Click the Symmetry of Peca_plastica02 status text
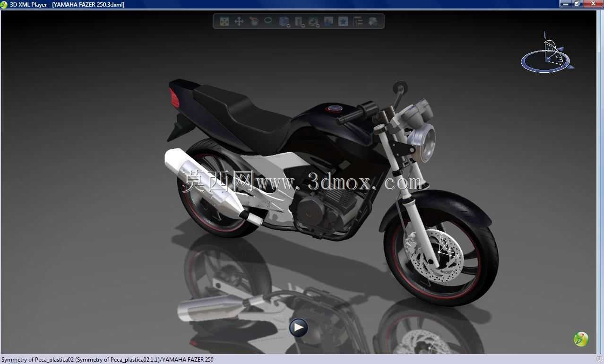The image size is (604, 364). coord(107,360)
